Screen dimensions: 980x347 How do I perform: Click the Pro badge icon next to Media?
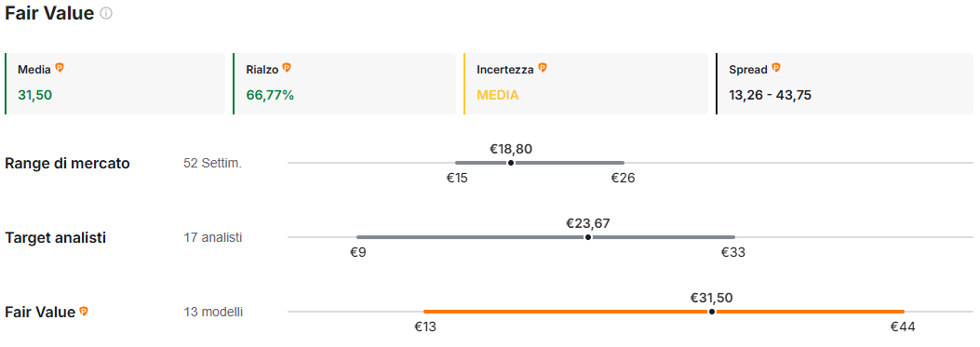[60, 68]
